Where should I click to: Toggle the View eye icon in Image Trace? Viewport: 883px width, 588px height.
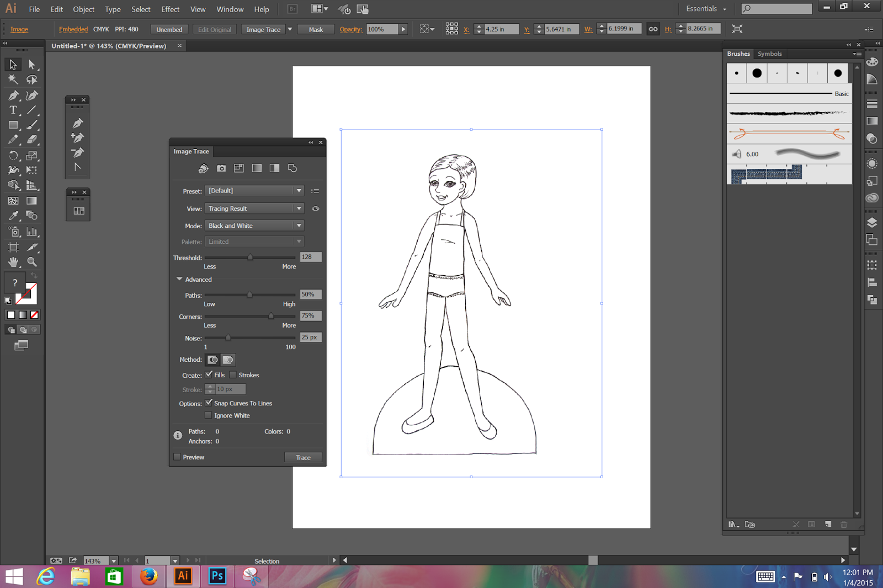tap(316, 209)
